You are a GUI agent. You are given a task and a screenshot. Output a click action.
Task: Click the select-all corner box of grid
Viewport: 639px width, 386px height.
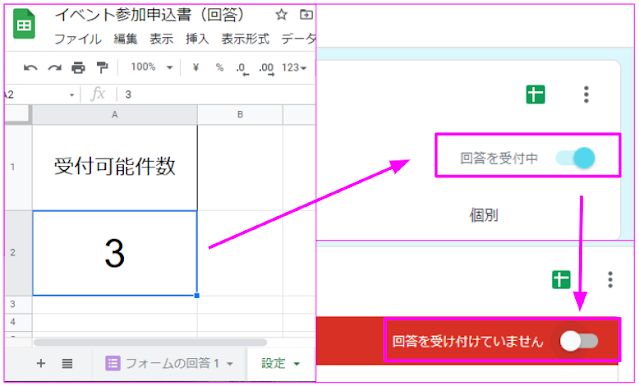[x=18, y=115]
